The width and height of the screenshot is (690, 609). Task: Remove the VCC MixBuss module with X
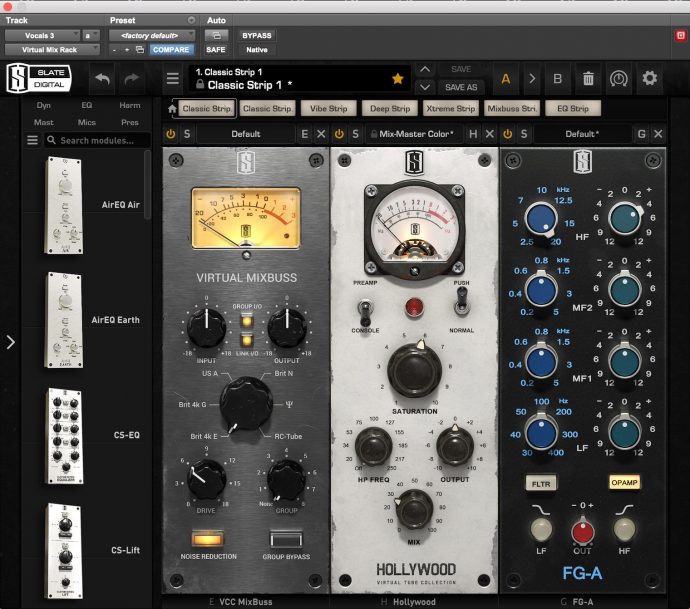321,134
